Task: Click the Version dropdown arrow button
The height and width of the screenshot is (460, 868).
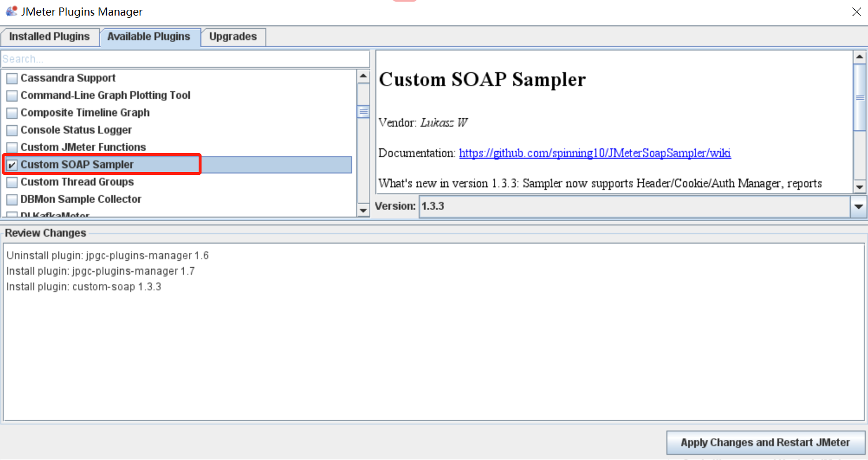Action: pyautogui.click(x=859, y=207)
